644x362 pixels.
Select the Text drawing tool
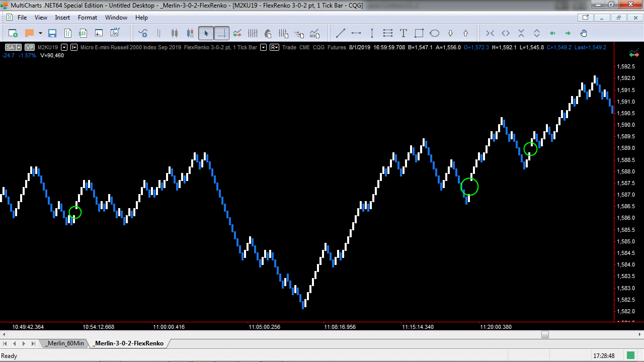(x=403, y=33)
